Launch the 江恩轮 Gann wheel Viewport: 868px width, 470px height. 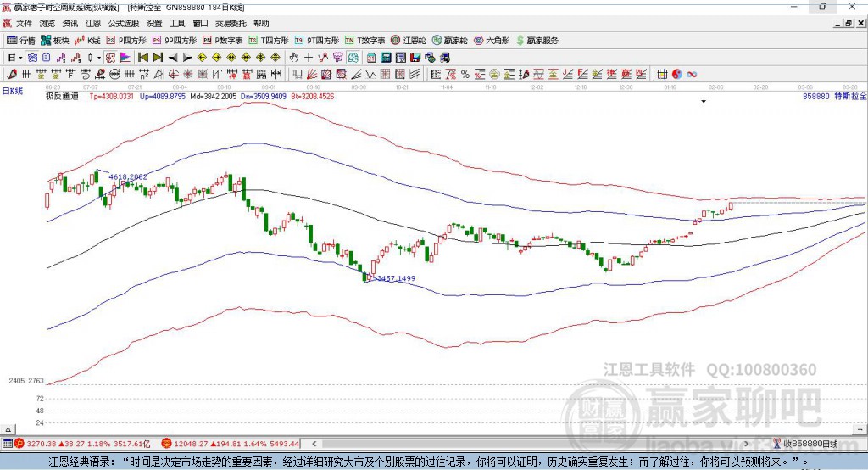click(409, 41)
